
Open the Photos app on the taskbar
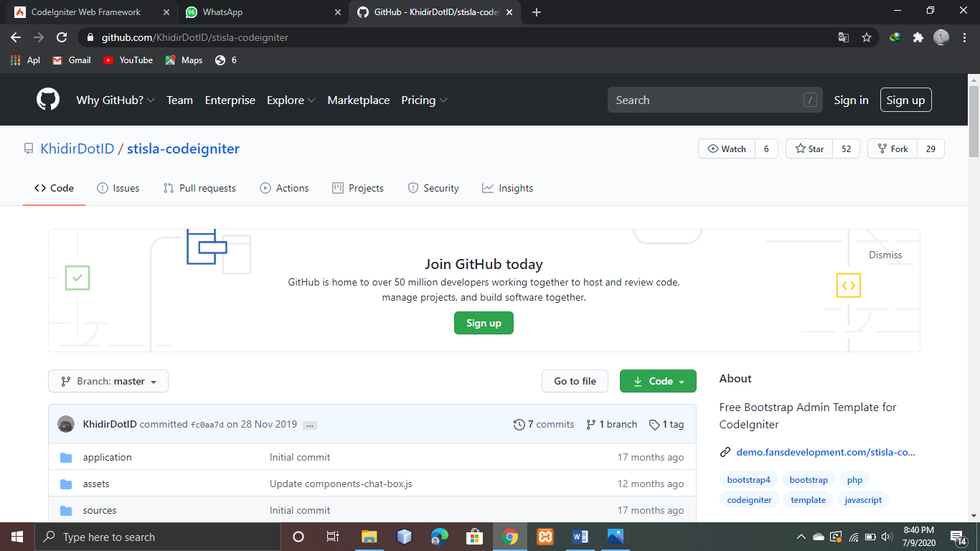[x=616, y=537]
